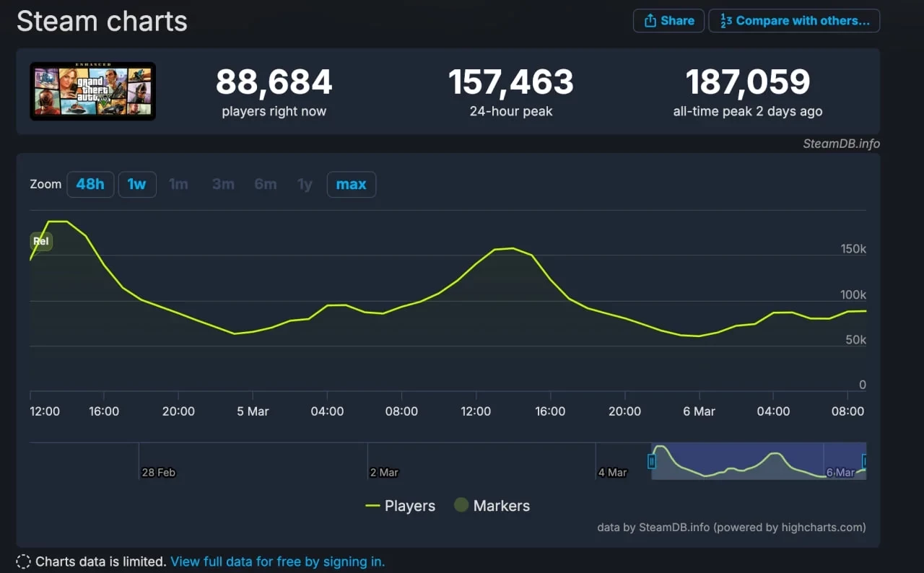Click the Rel release marker on chart
Image resolution: width=924 pixels, height=573 pixels.
tap(41, 241)
